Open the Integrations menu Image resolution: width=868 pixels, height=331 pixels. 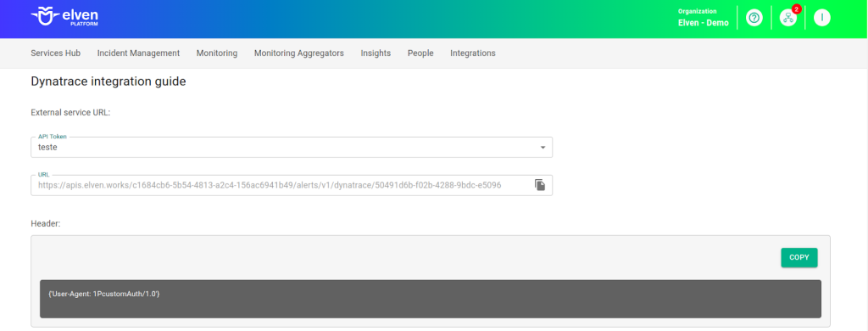point(473,53)
